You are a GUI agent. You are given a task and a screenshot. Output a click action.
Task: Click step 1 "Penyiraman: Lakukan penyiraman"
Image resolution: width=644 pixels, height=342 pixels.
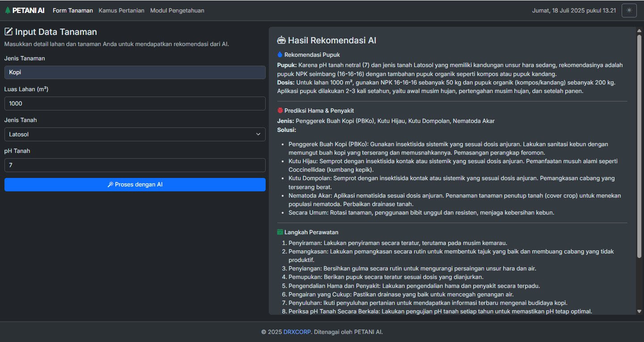click(398, 243)
